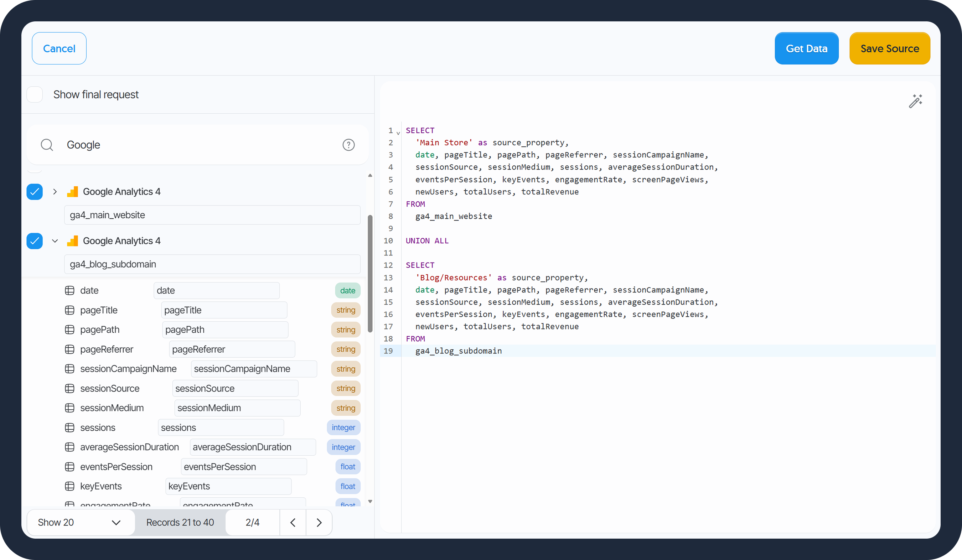Click table icon beside keyEvents field

[69, 486]
